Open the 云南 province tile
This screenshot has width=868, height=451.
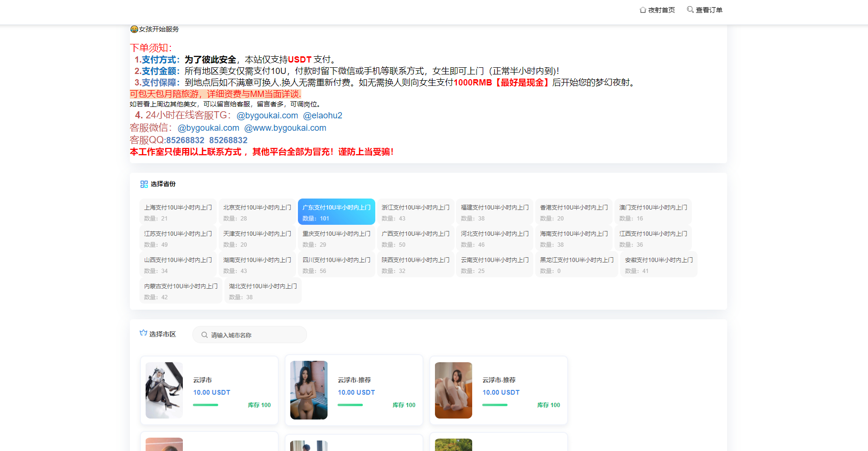495,264
